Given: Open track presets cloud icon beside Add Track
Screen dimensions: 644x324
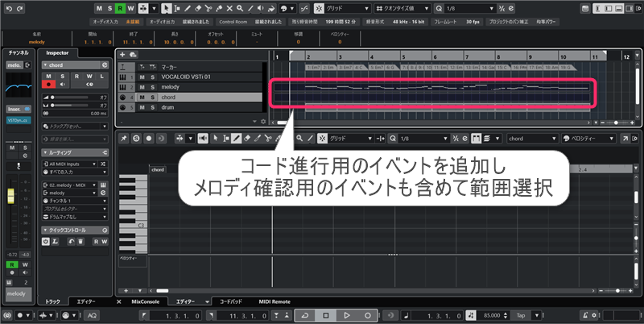Looking at the screenshot, I should pos(133,55).
